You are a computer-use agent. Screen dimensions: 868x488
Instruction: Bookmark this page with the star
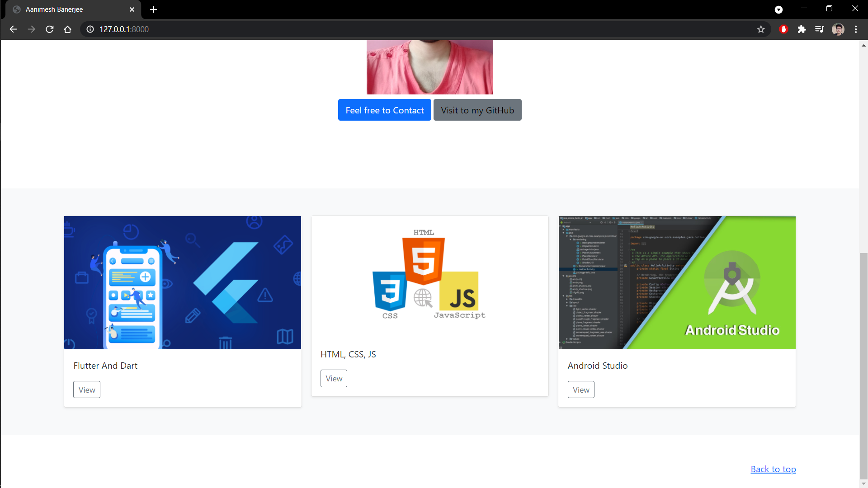click(x=761, y=29)
